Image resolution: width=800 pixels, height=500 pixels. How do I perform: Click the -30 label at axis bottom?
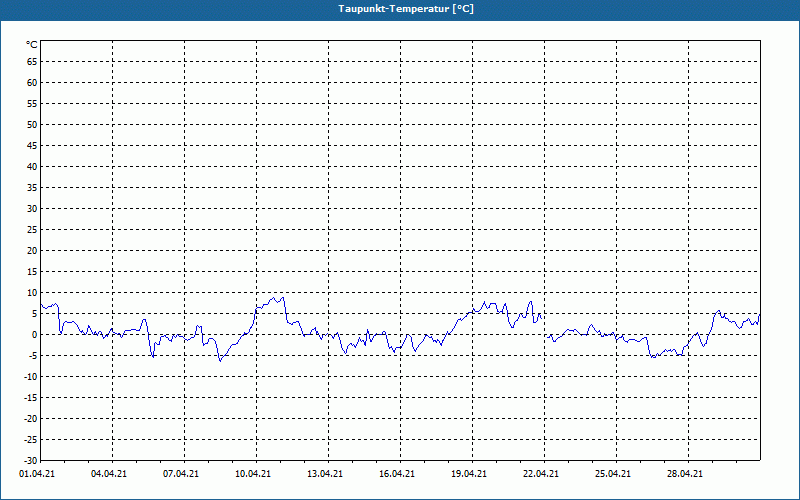30,460
